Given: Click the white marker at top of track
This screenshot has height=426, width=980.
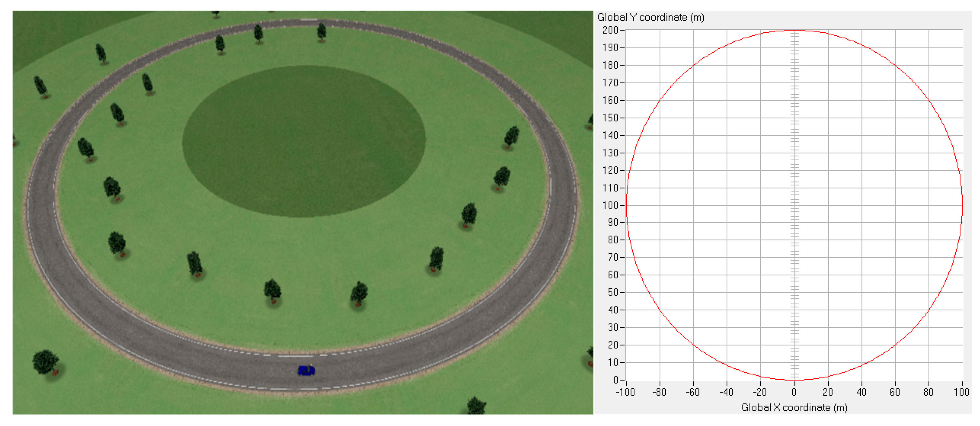Looking at the screenshot, I should (309, 20).
